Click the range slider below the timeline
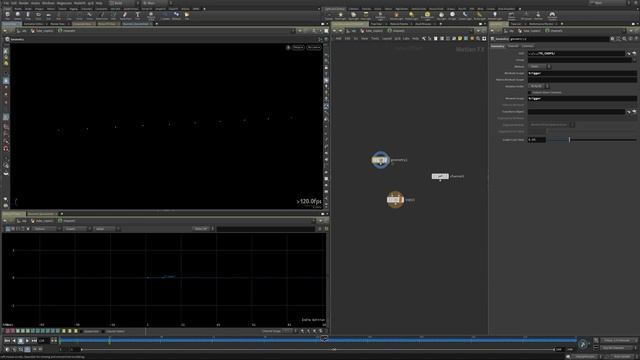This screenshot has width=640, height=360. pos(318,349)
